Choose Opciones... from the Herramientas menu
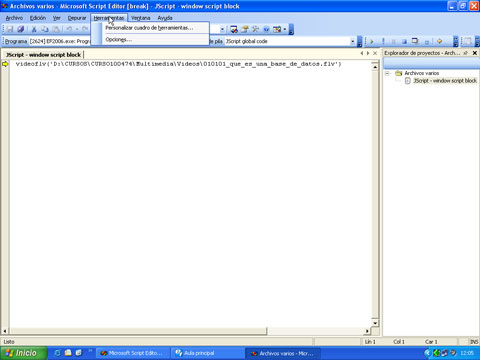Image resolution: width=480 pixels, height=360 pixels. point(118,39)
